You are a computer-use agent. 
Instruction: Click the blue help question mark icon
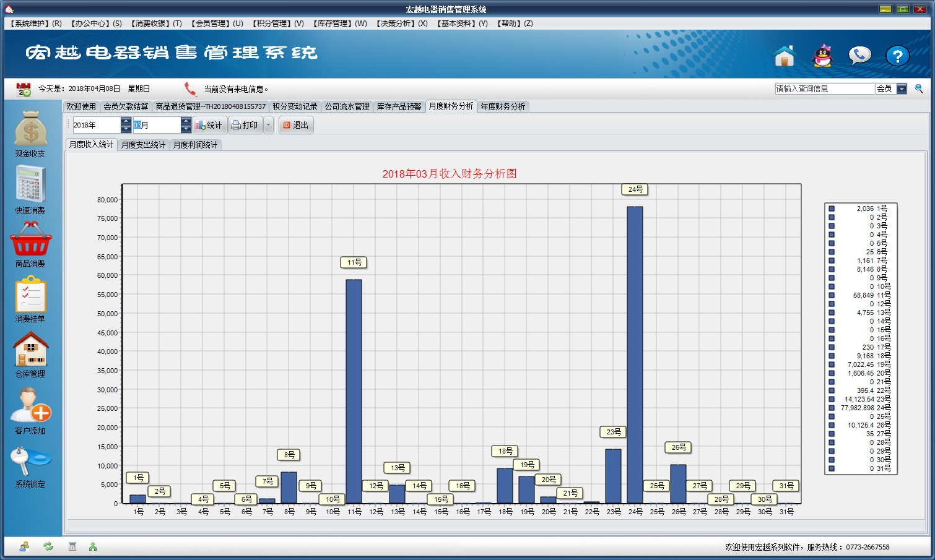point(897,56)
